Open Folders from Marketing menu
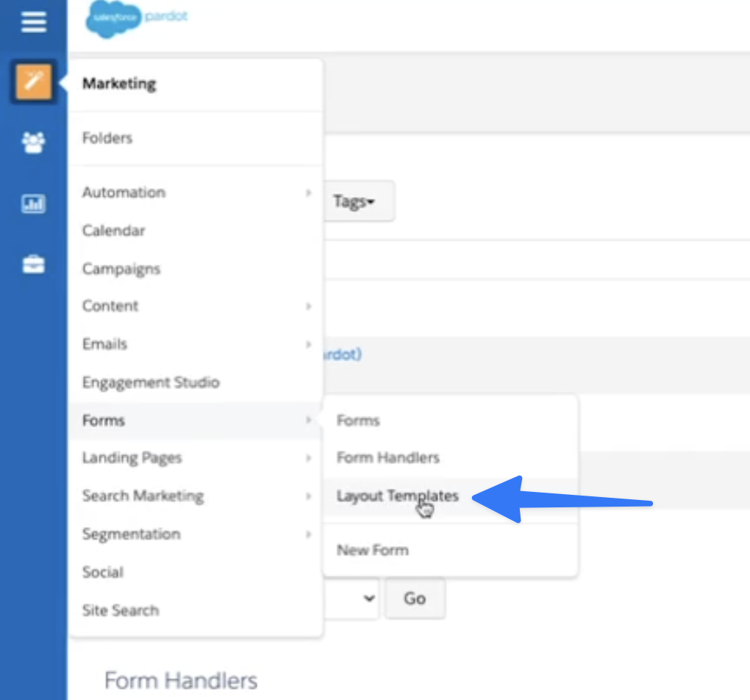Viewport: 750px width, 700px height. (x=107, y=138)
